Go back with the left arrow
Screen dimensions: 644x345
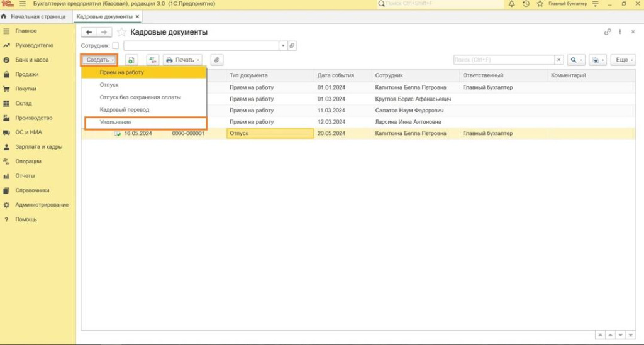tap(89, 32)
